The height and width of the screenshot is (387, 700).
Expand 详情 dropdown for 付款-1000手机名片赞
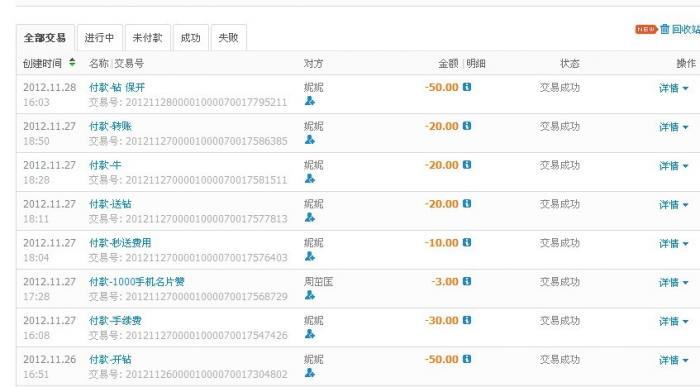point(674,283)
